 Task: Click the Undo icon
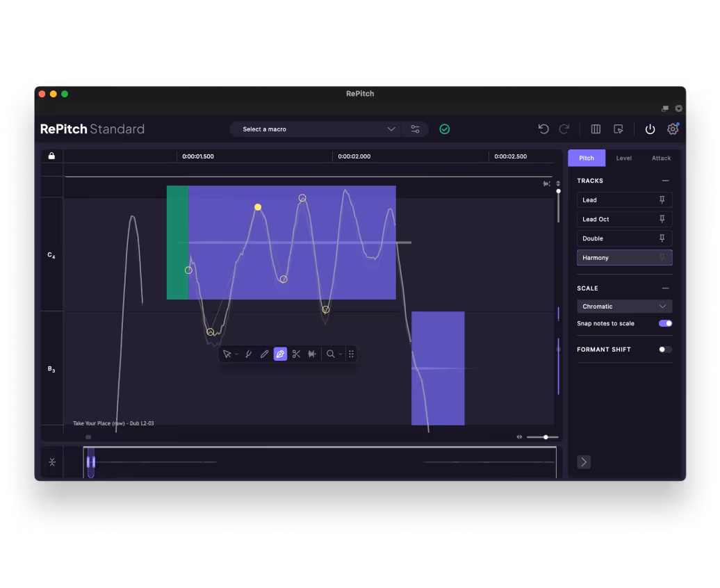(543, 129)
